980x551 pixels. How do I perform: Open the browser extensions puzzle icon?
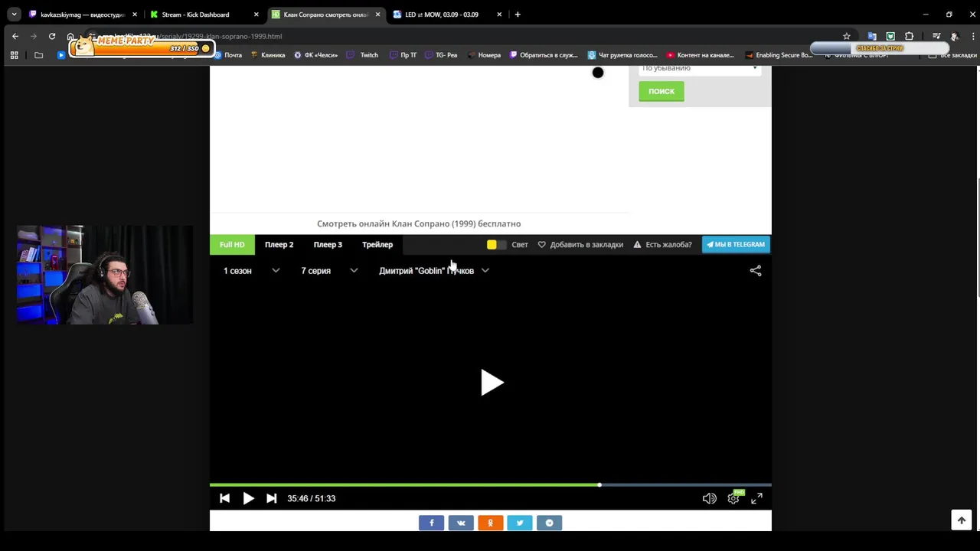pyautogui.click(x=909, y=36)
